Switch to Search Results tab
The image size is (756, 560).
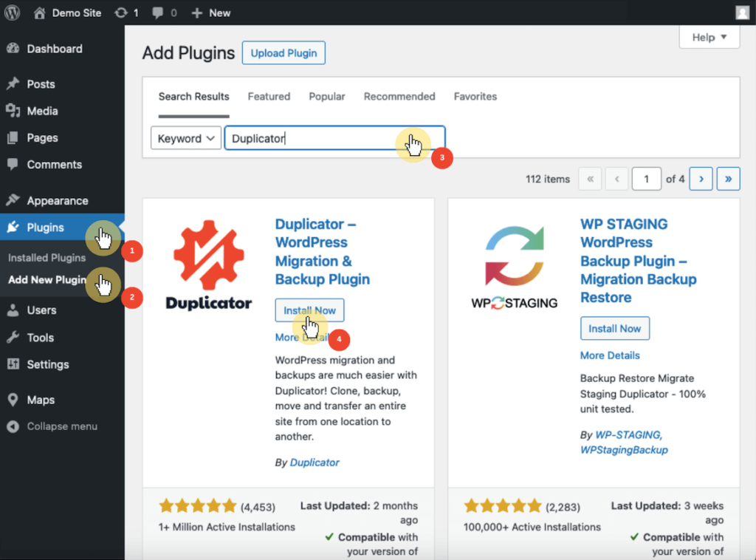pos(194,97)
